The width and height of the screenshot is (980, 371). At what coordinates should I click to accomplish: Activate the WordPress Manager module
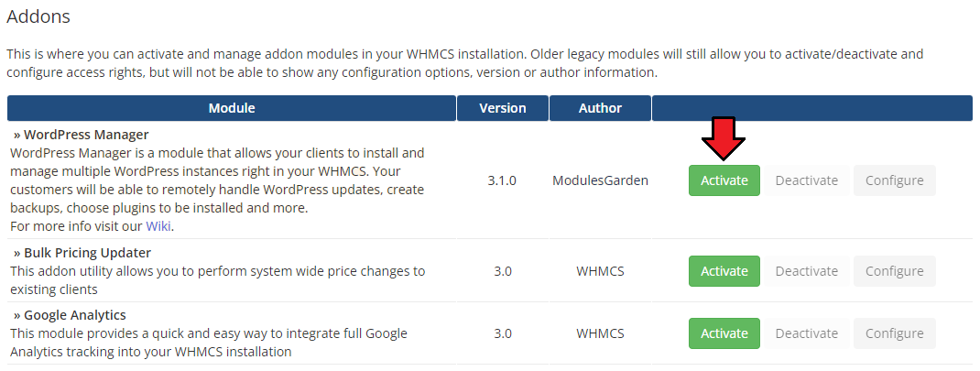coord(724,180)
